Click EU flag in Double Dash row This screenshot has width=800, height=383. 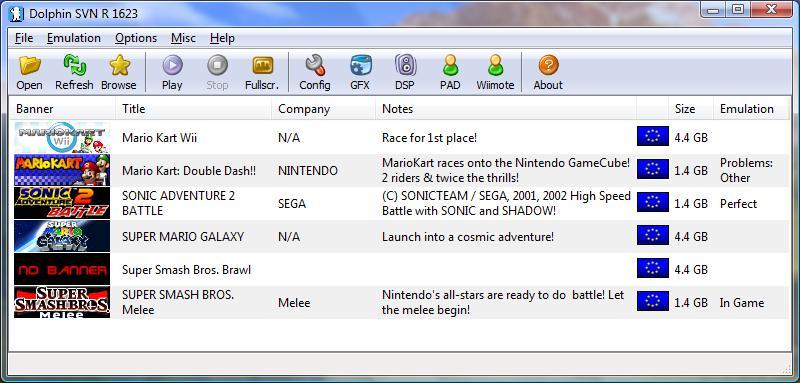pyautogui.click(x=653, y=169)
